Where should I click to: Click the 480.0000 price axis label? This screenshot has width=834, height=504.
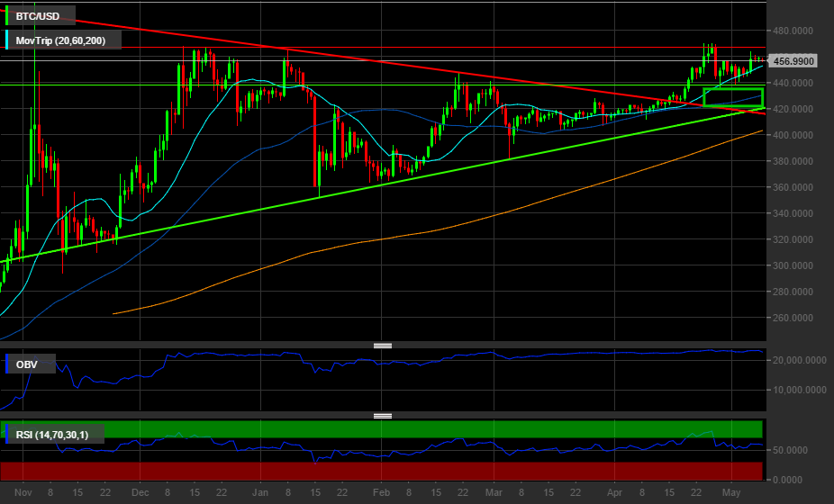coord(794,31)
